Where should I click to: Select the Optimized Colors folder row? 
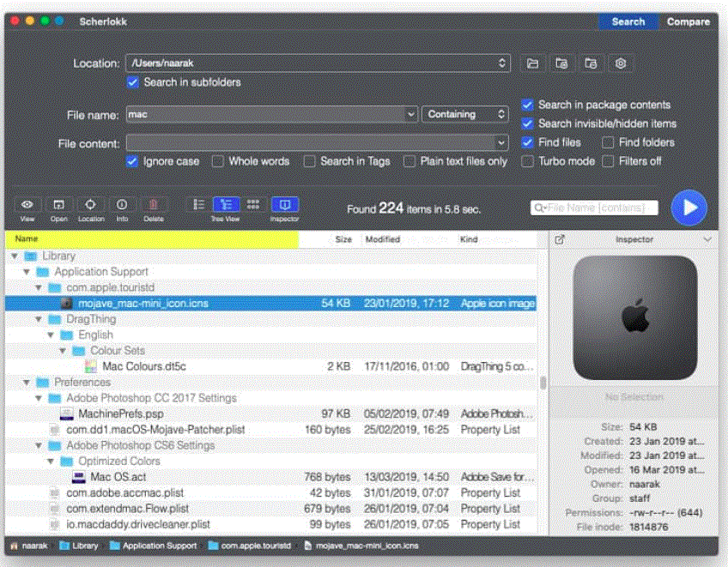[x=271, y=461]
